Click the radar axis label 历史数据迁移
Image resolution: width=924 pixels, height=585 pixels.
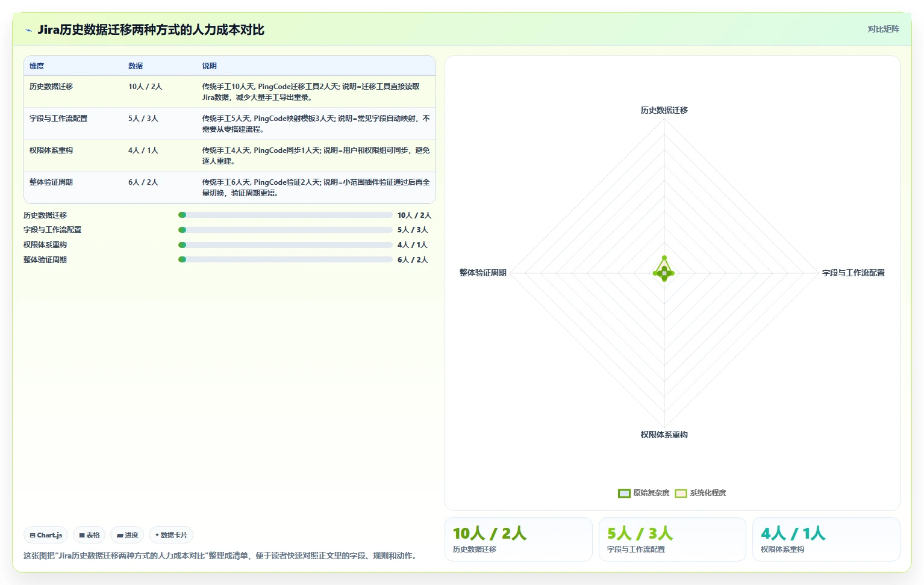coord(664,110)
